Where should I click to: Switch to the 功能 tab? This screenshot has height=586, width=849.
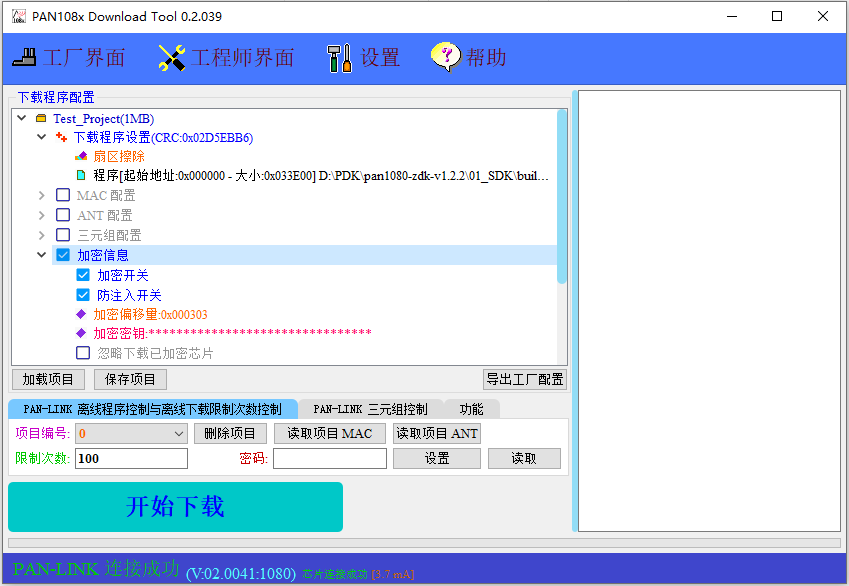[472, 409]
